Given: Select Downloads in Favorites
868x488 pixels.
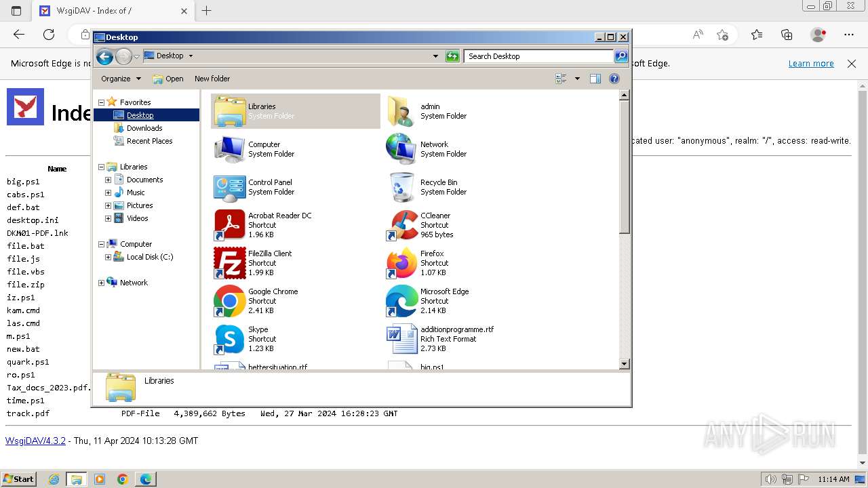Looking at the screenshot, I should pyautogui.click(x=144, y=128).
